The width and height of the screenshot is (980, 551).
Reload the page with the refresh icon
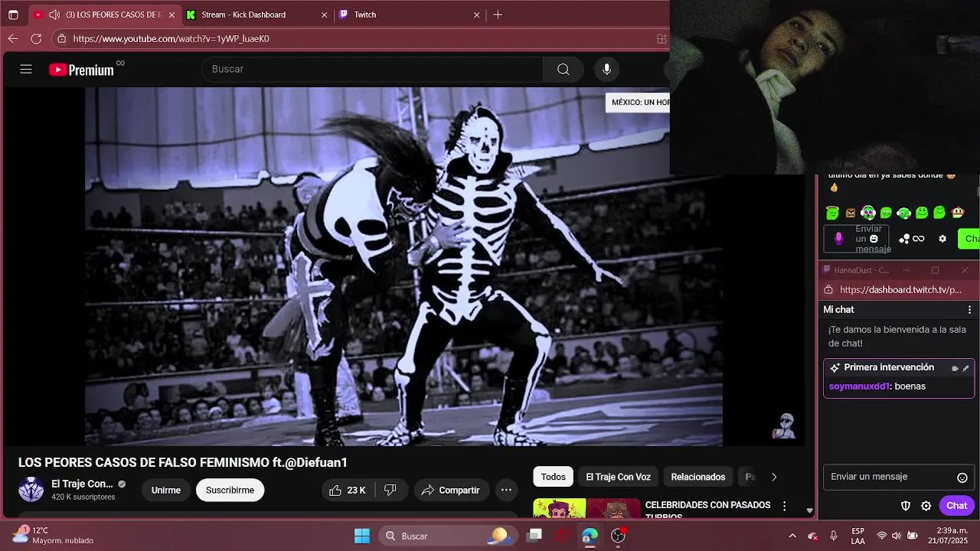[x=36, y=38]
